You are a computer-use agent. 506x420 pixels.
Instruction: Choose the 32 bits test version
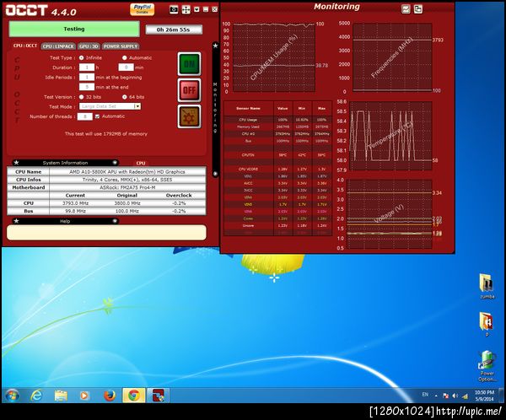pyautogui.click(x=81, y=97)
